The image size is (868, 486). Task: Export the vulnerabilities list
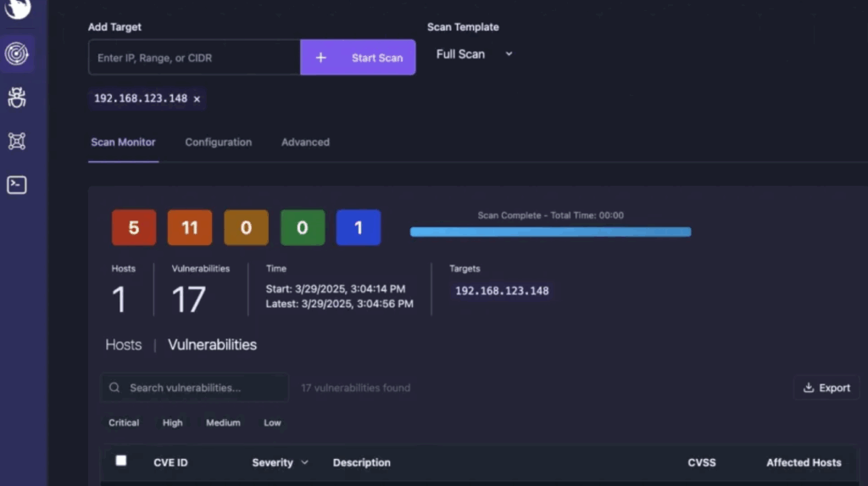826,388
